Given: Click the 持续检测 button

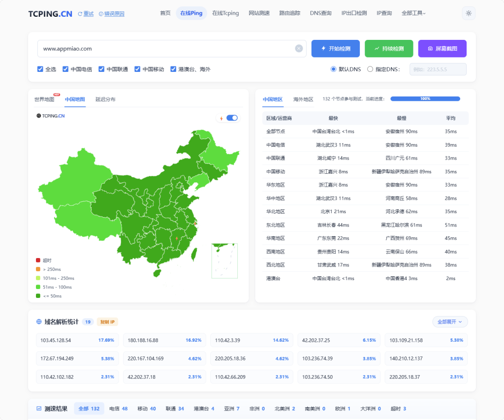Looking at the screenshot, I should point(389,49).
